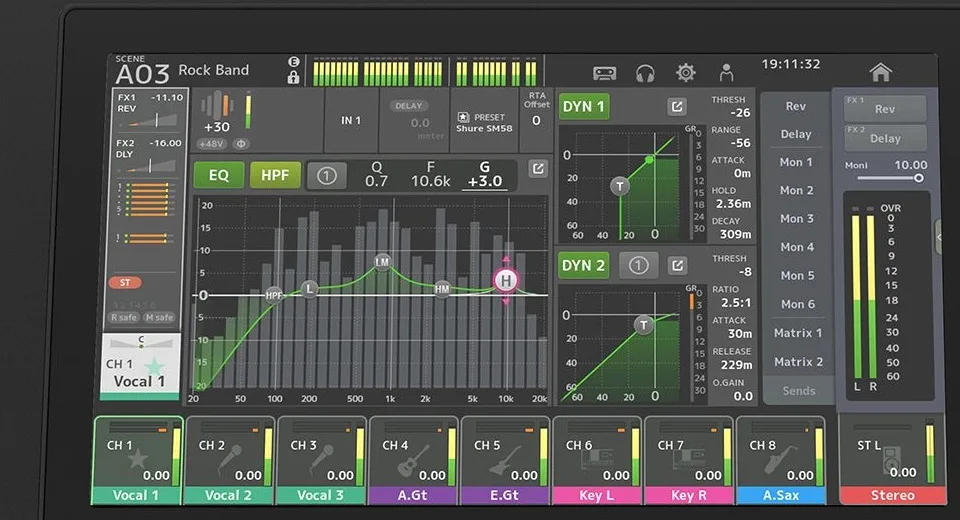This screenshot has height=520, width=960.
Task: Click the FX1 REV send level fader
Action: tap(151, 121)
